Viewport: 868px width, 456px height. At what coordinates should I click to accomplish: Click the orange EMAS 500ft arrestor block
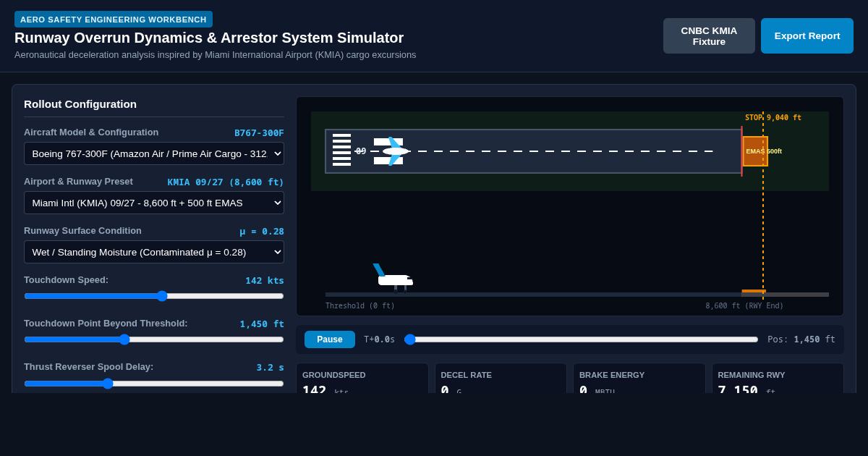(755, 151)
